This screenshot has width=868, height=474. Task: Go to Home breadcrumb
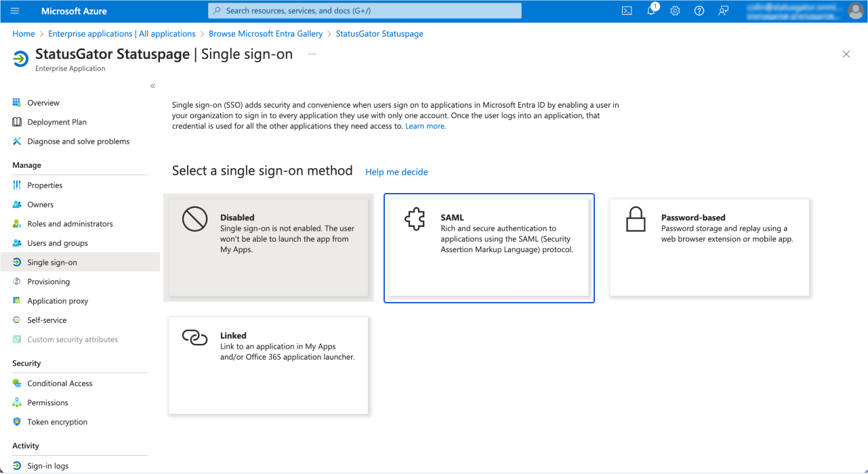tap(24, 34)
